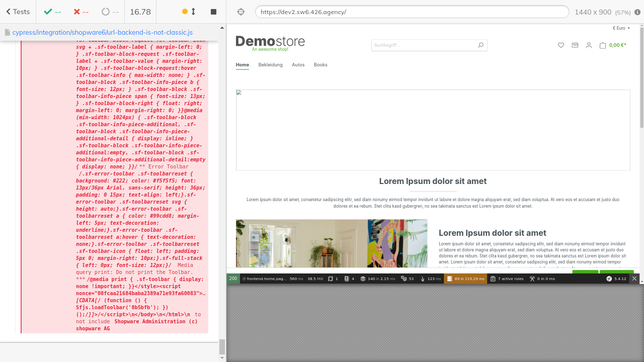Open the Books navigation category
Image resolution: width=644 pixels, height=362 pixels.
click(x=320, y=65)
